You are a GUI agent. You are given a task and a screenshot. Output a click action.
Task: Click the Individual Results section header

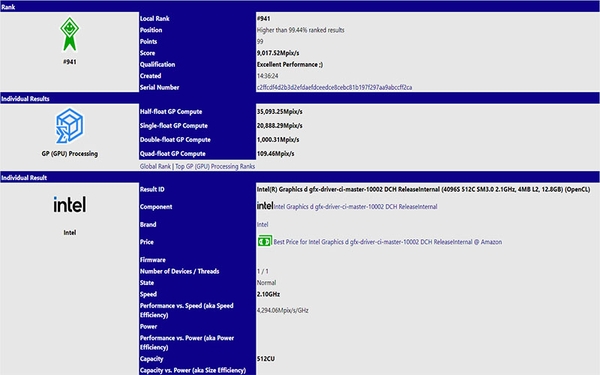pyautogui.click(x=300, y=98)
